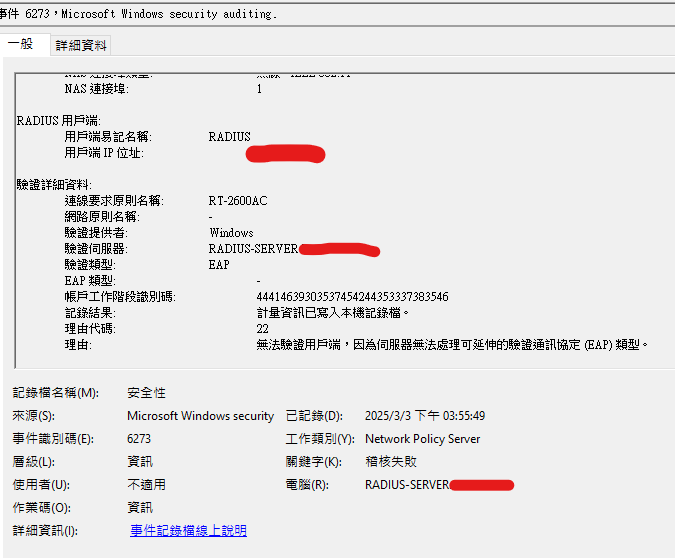Image resolution: width=675 pixels, height=558 pixels.
Task: Select the 網路原則名稱 label
Action: [102, 217]
